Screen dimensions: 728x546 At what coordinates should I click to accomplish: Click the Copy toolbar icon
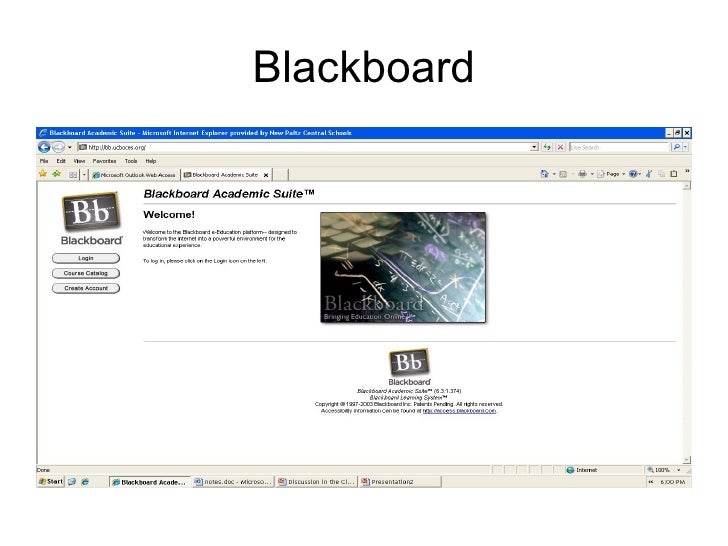[662, 174]
